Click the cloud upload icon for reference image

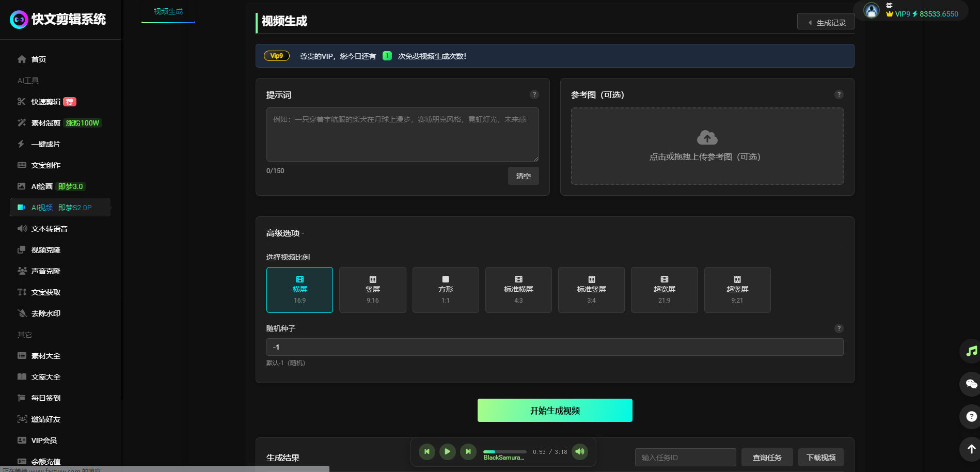click(x=707, y=138)
